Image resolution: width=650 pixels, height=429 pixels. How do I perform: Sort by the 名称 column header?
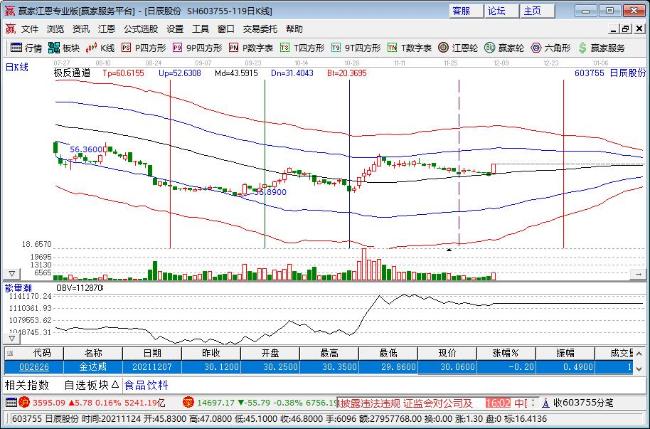click(x=93, y=353)
